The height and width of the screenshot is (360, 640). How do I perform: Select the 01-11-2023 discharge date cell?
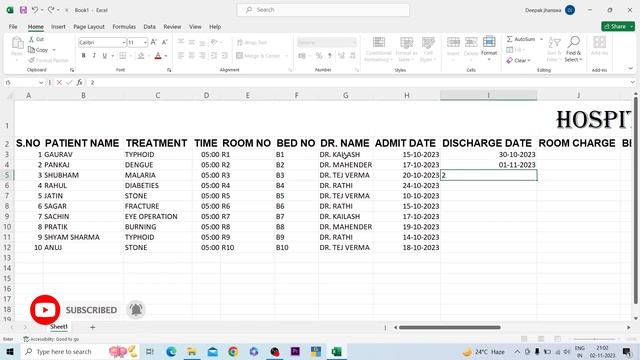point(489,165)
